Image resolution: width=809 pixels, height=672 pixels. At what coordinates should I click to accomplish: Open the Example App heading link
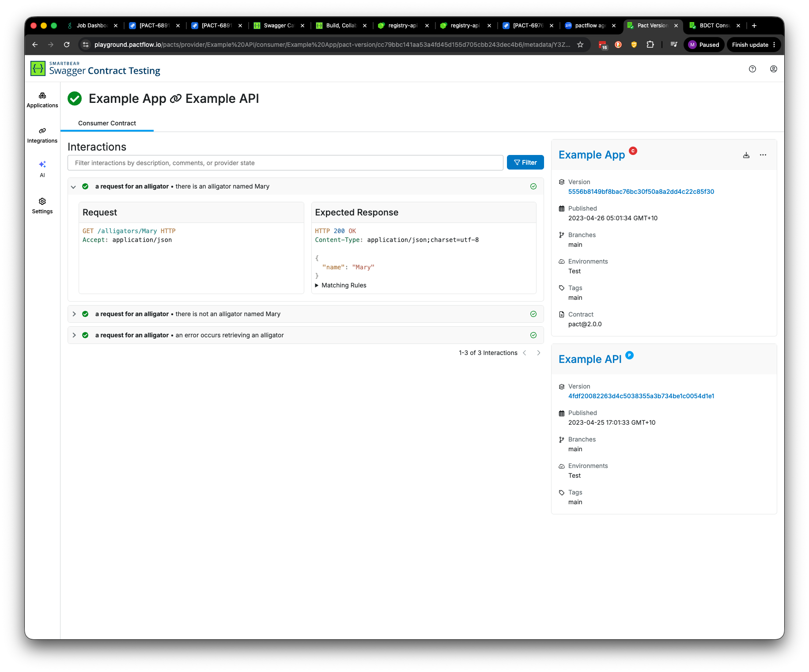(x=592, y=155)
